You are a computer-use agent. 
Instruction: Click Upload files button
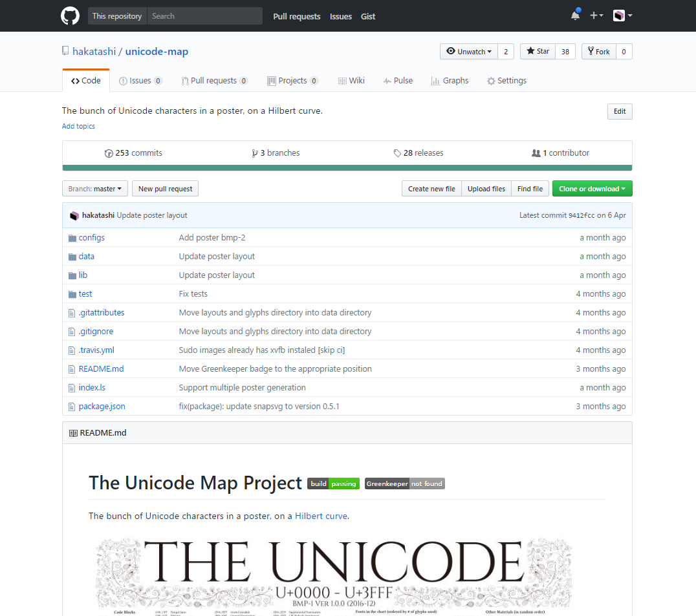point(486,189)
